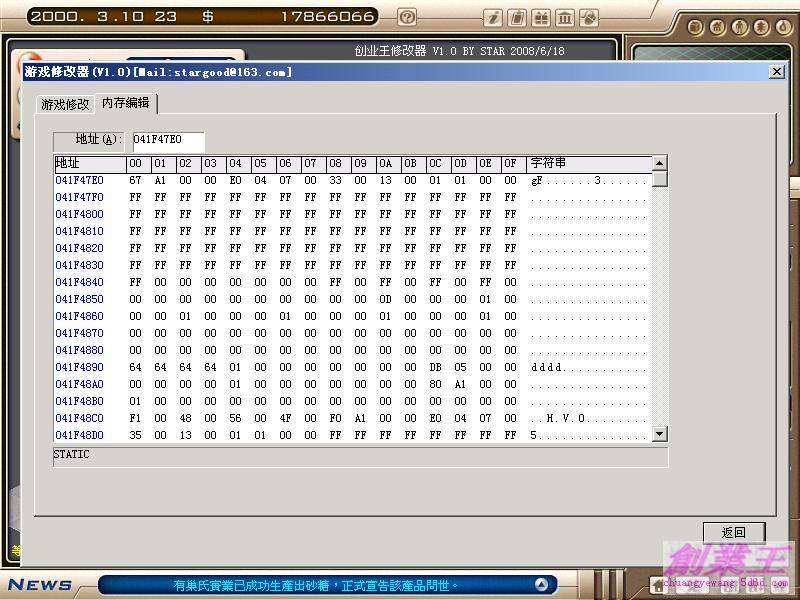
Task: Open the bank building icon
Action: [565, 17]
